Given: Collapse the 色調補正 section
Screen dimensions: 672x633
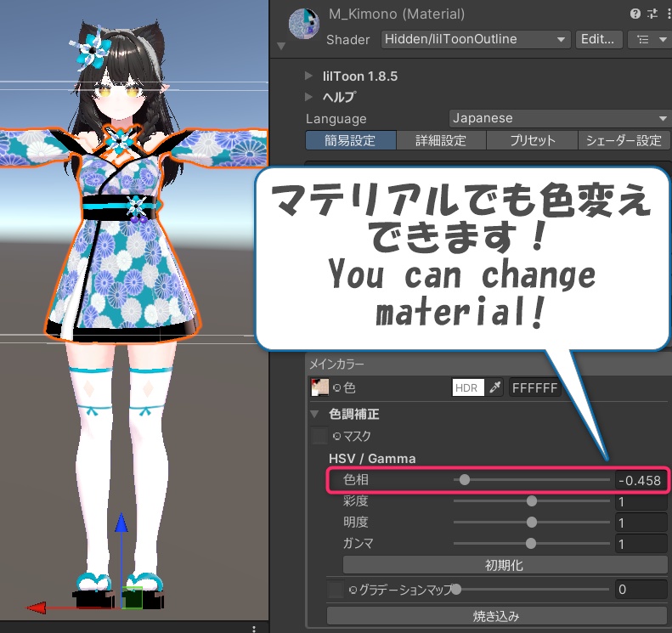Looking at the screenshot, I should click(x=315, y=414).
